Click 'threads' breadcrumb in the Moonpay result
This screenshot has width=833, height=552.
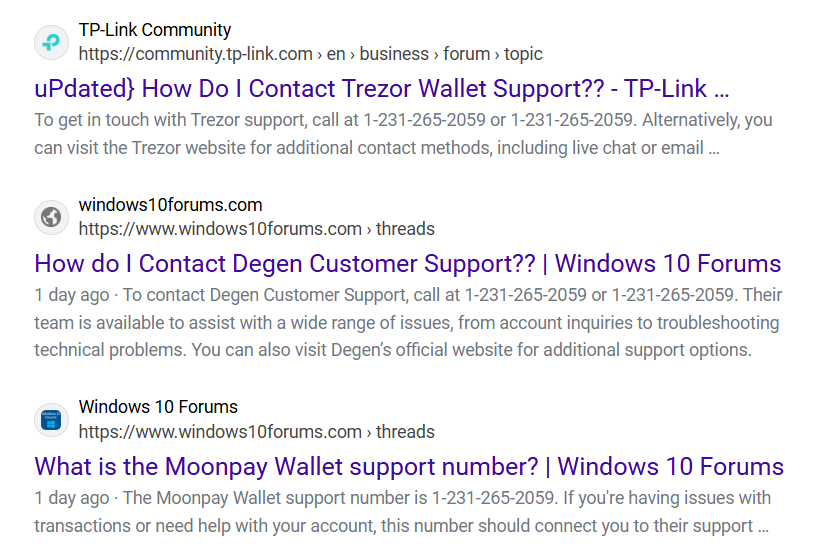[405, 432]
